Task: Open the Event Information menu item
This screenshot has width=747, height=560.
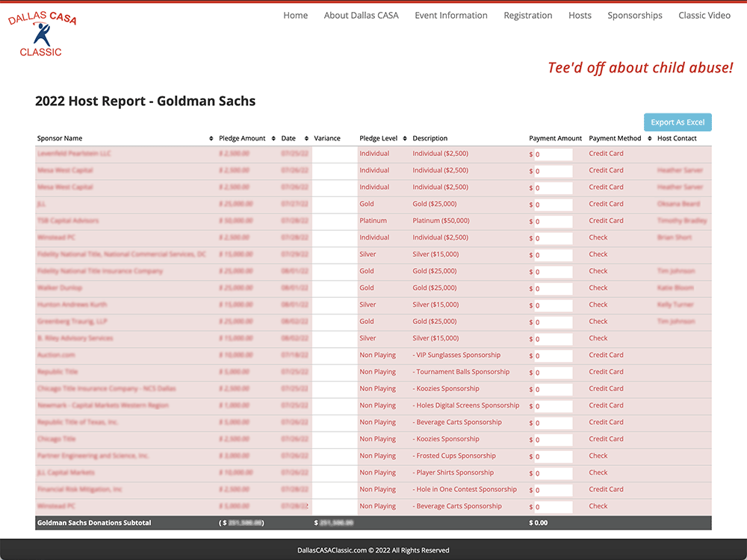Action: click(x=450, y=15)
